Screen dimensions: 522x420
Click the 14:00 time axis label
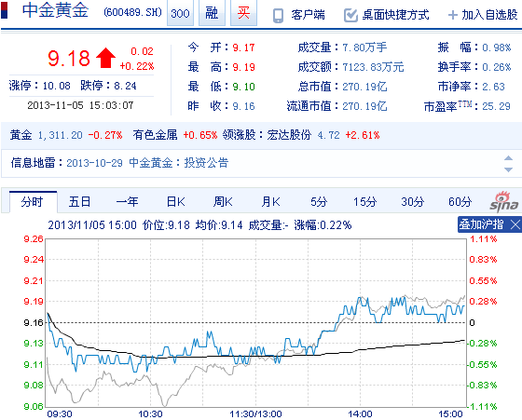click(360, 414)
